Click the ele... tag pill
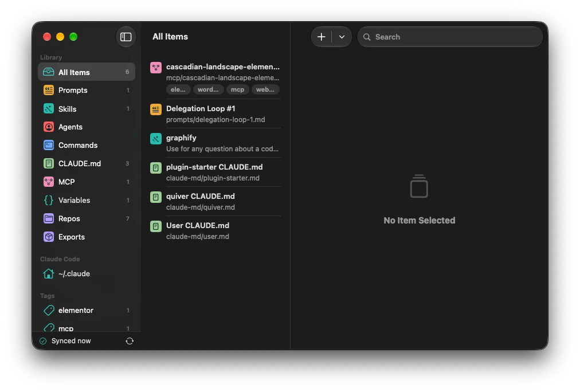Screen dimensions: 580x392 [178, 89]
